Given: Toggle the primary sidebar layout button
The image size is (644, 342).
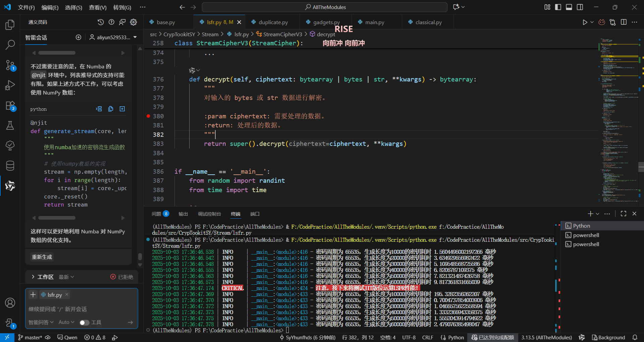Looking at the screenshot, I should click(558, 7).
